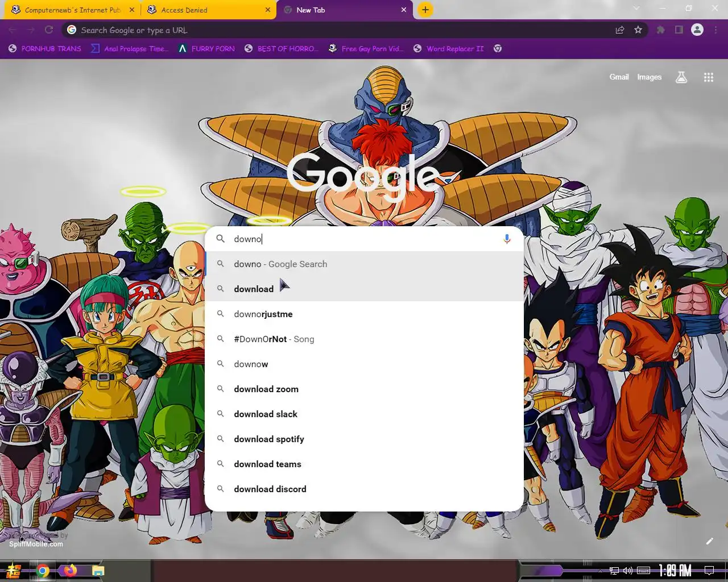This screenshot has height=582, width=728.
Task: Click the customize page pencil icon
Action: [709, 541]
